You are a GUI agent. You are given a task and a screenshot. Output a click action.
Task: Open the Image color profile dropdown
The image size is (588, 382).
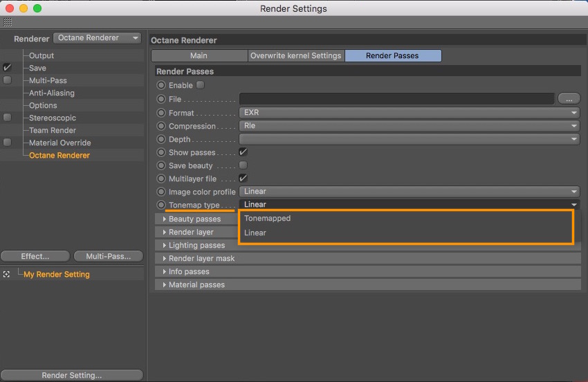click(x=410, y=192)
